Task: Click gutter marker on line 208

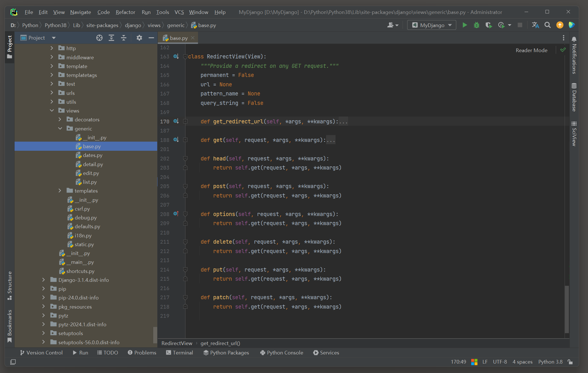Action: point(176,213)
